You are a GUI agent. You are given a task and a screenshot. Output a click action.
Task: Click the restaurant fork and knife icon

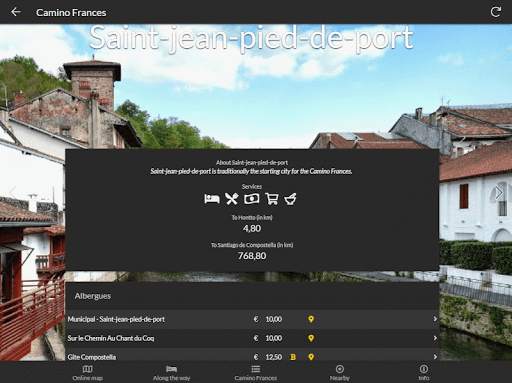[231, 199]
